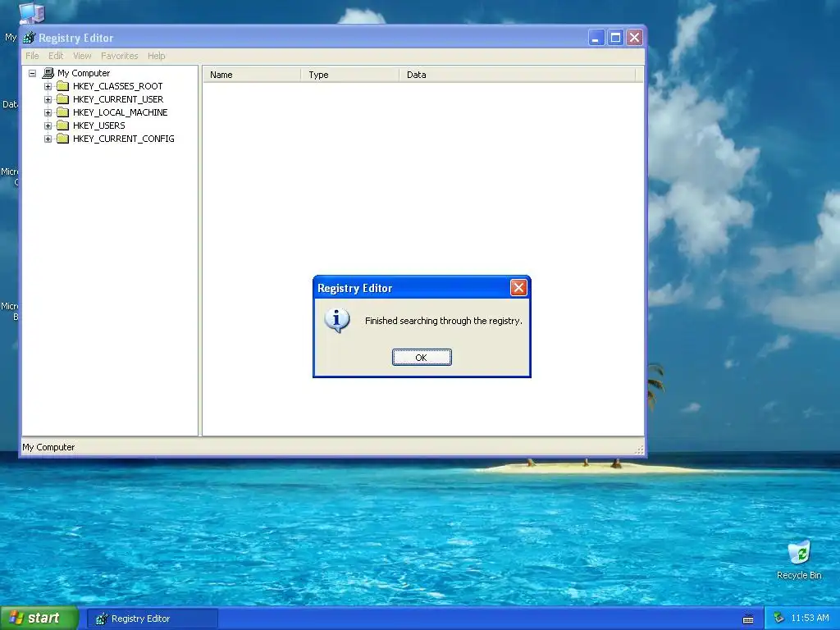Open the View menu

pos(82,56)
